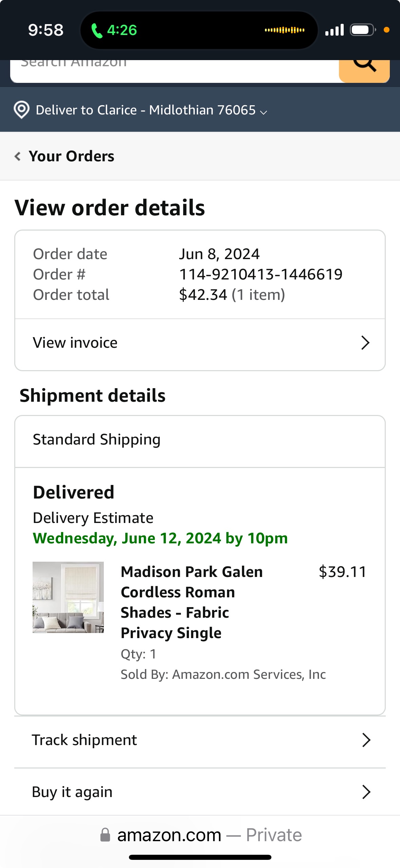Viewport: 400px width, 868px height.
Task: Open the View invoice chevron arrow
Action: tap(365, 343)
